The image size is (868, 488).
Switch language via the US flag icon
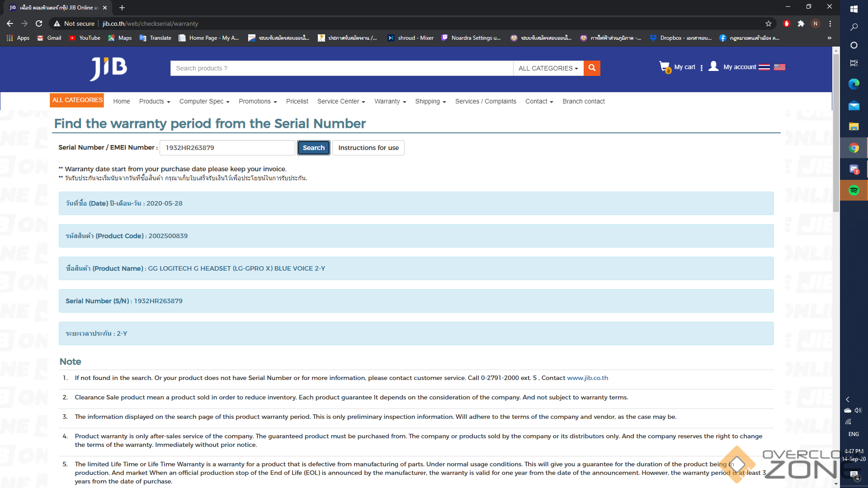point(779,67)
